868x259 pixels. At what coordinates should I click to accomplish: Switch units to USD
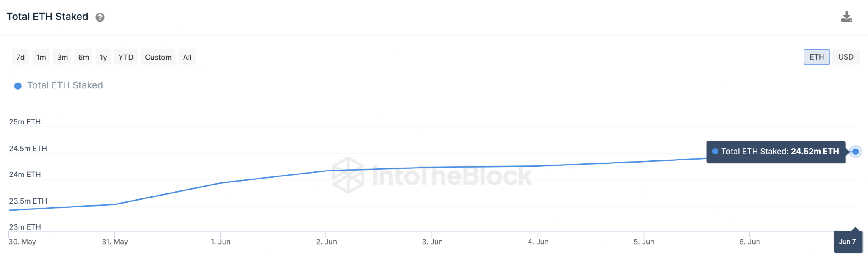point(846,57)
